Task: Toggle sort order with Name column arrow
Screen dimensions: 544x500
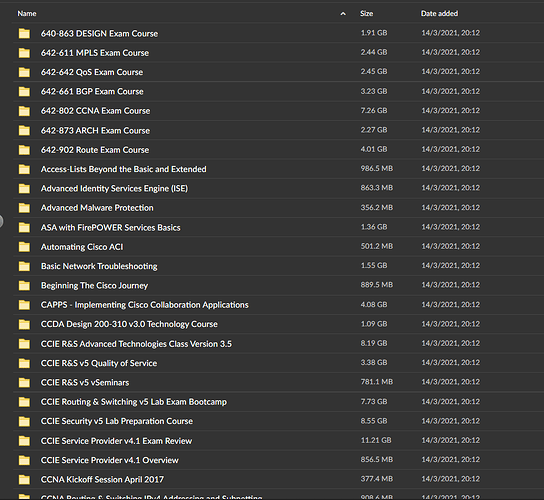Action: [343, 14]
